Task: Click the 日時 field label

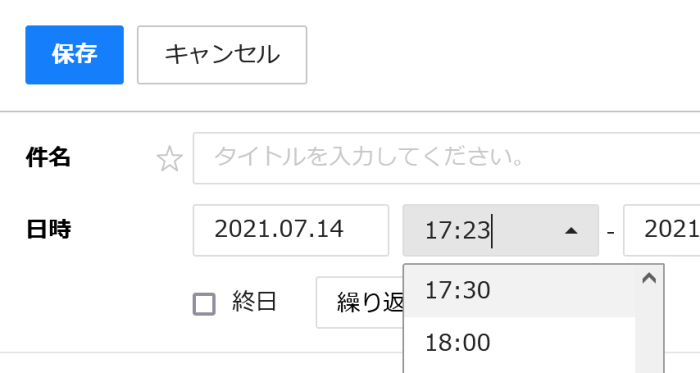Action: point(48,230)
